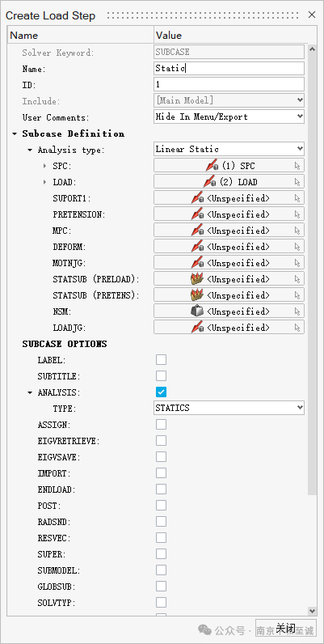The image size is (324, 644).
Task: Click the SPC load collector icon
Action: click(x=212, y=166)
